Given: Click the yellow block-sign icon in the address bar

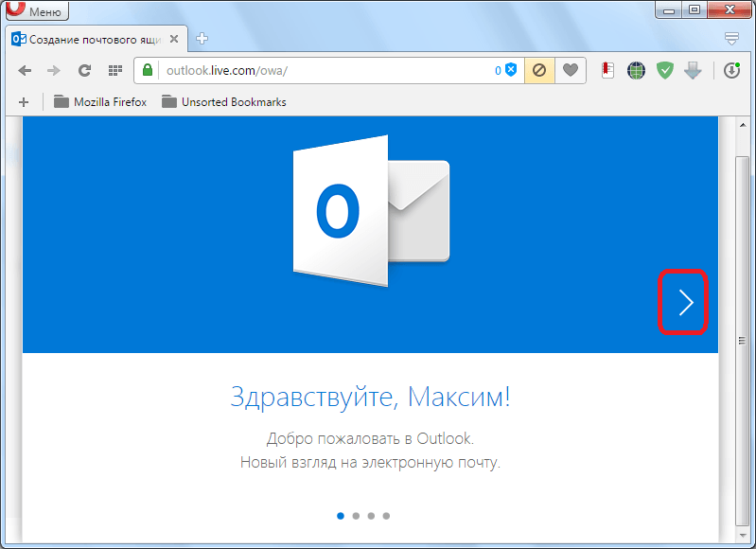Looking at the screenshot, I should click(x=539, y=71).
